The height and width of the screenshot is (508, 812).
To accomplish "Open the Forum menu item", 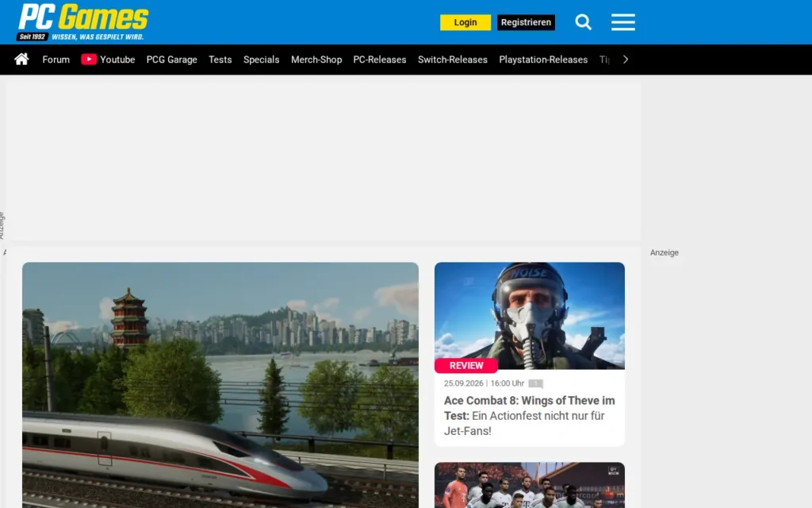I will (x=56, y=60).
